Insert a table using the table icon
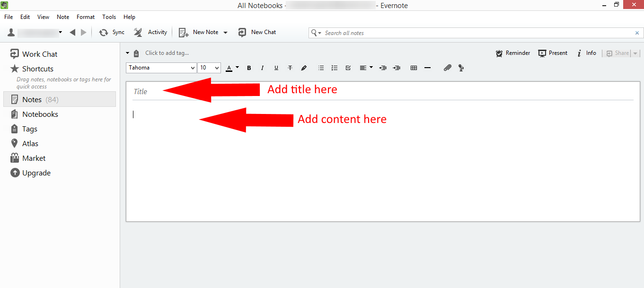 click(414, 68)
